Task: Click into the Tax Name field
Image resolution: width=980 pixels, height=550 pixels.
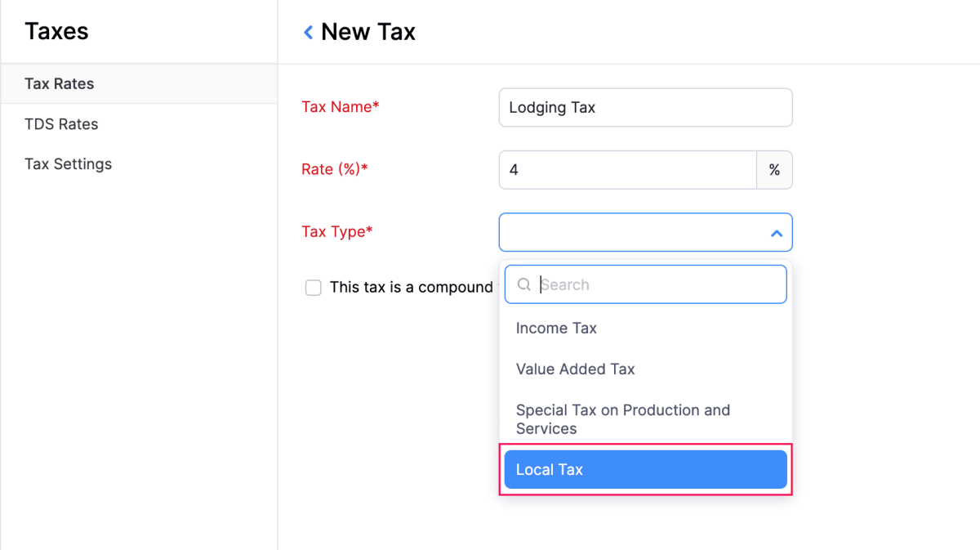Action: [x=645, y=107]
